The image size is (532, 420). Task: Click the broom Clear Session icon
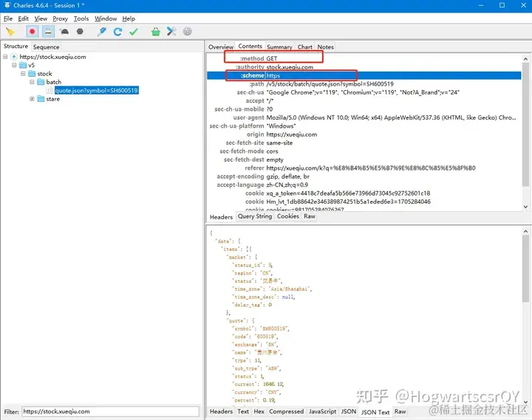[10, 32]
